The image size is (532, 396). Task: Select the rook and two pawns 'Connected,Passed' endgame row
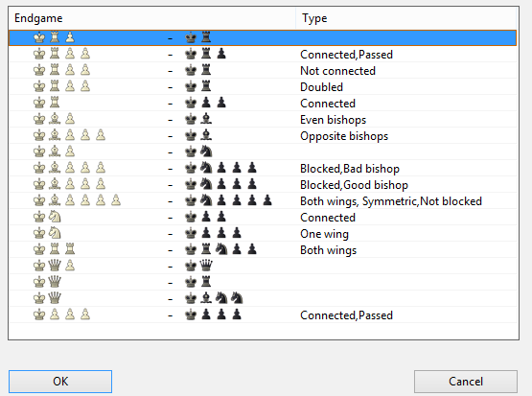tap(263, 54)
